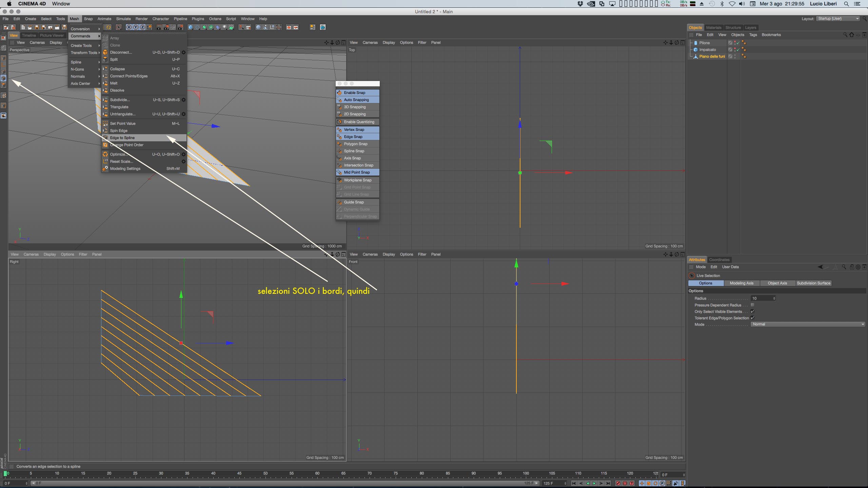Click the Light object icon
Image resolution: width=868 pixels, height=488 pixels.
[x=224, y=27]
